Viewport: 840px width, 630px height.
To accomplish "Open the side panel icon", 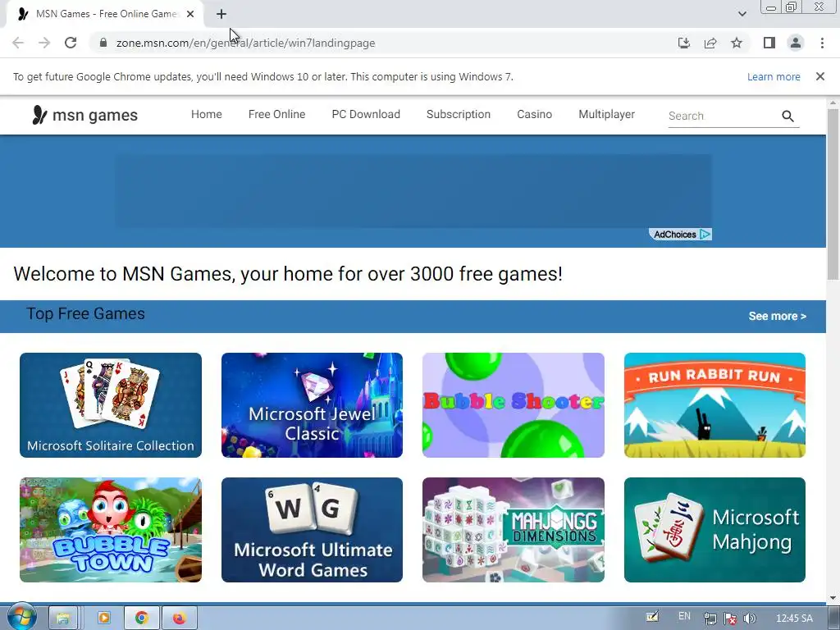I will [769, 43].
